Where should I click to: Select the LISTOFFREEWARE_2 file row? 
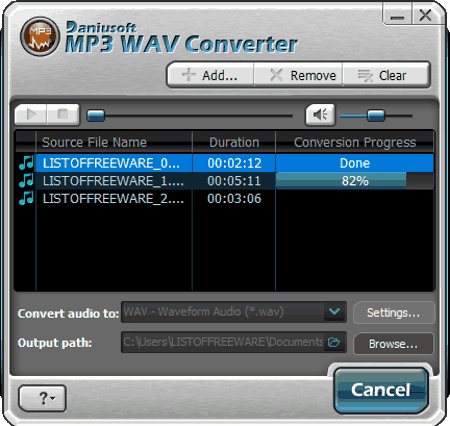pos(224,199)
